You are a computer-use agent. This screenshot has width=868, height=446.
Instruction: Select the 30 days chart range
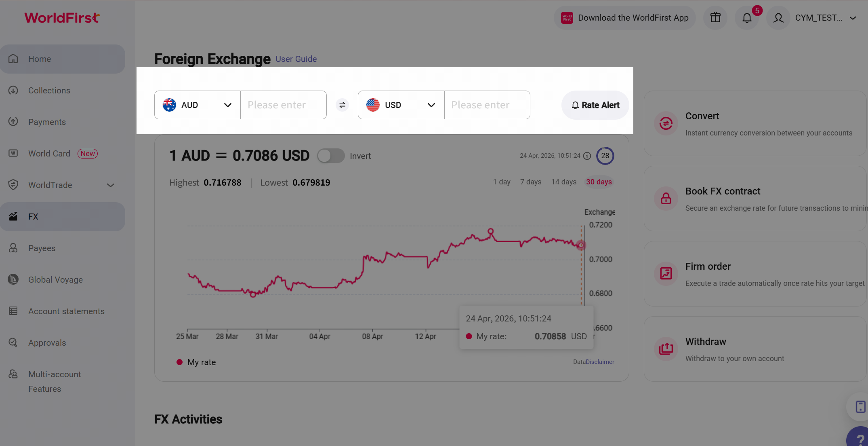[599, 182]
